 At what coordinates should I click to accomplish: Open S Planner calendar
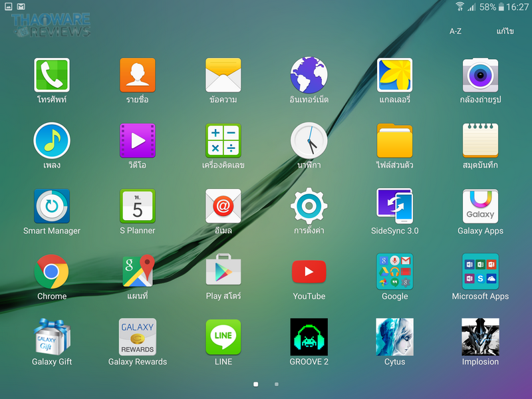[138, 206]
